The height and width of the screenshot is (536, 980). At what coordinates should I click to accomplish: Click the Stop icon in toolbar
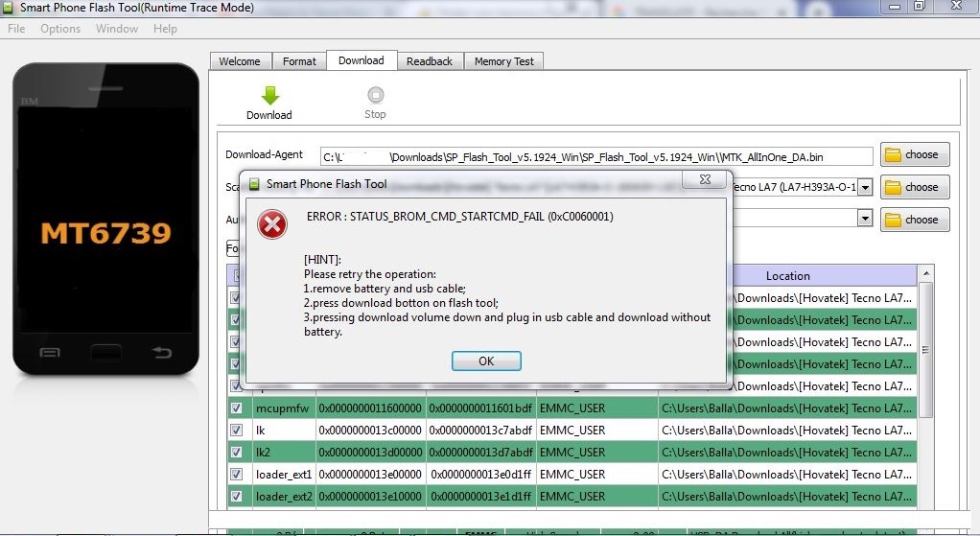[375, 95]
